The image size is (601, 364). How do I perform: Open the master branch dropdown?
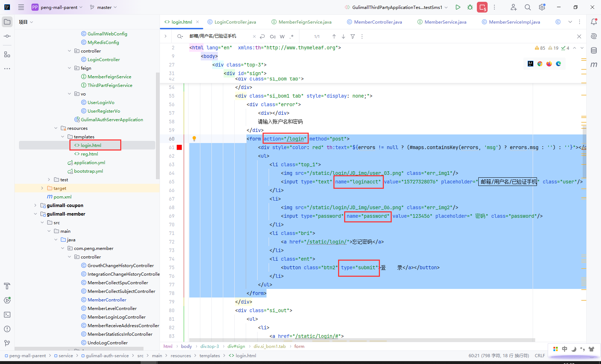tap(103, 7)
